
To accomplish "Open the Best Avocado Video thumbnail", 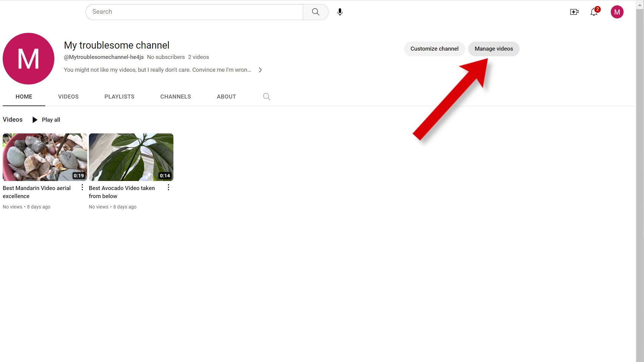I will click(131, 157).
